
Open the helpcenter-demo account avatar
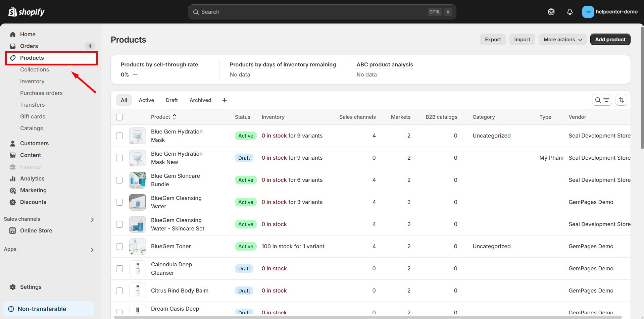pos(588,12)
